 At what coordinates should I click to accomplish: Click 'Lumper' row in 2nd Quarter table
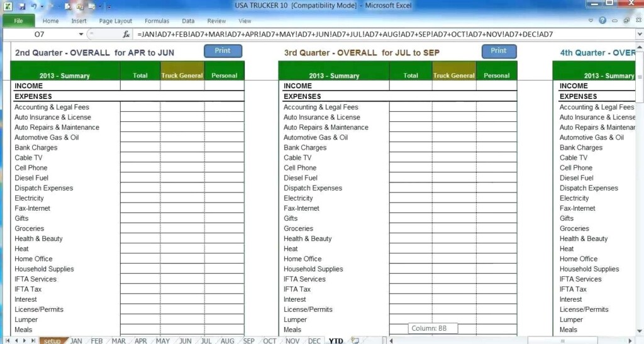(26, 319)
